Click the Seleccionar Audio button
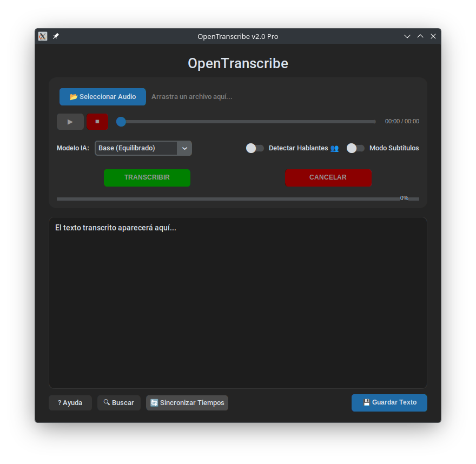 tap(102, 97)
